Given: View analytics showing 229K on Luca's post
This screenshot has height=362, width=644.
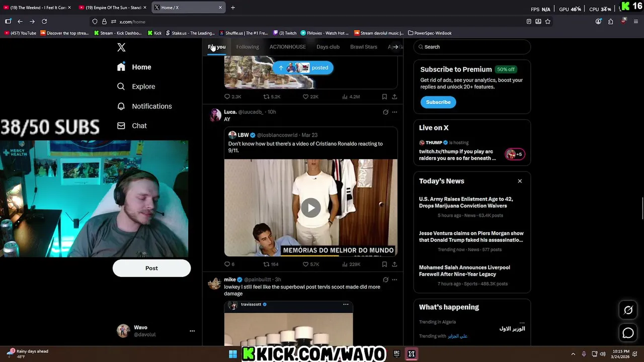Looking at the screenshot, I should [x=351, y=264].
